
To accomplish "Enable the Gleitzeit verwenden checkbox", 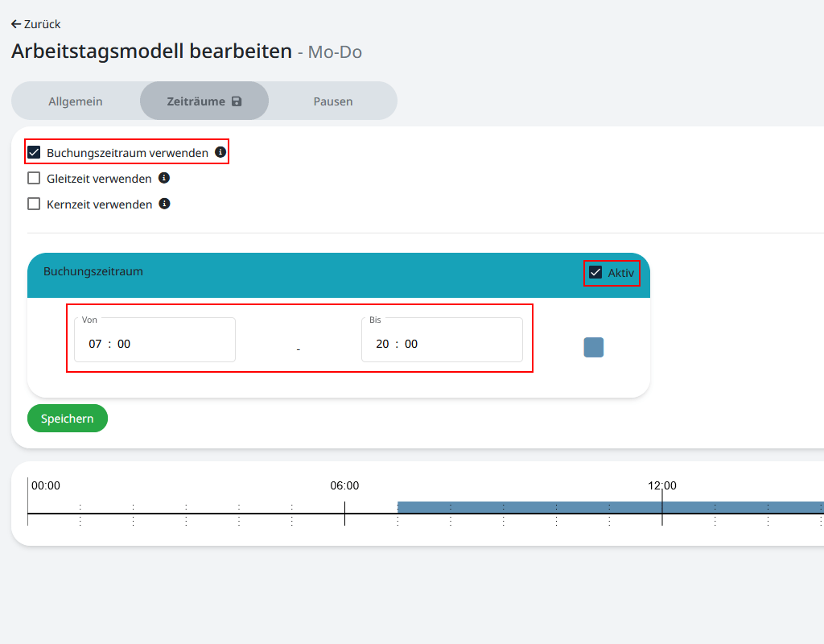I will [34, 179].
